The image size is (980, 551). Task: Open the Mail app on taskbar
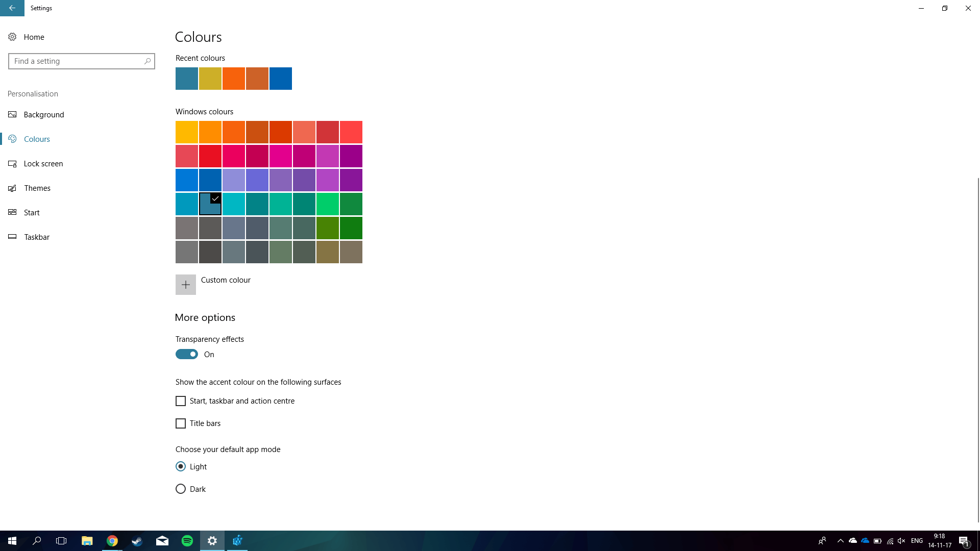click(162, 541)
